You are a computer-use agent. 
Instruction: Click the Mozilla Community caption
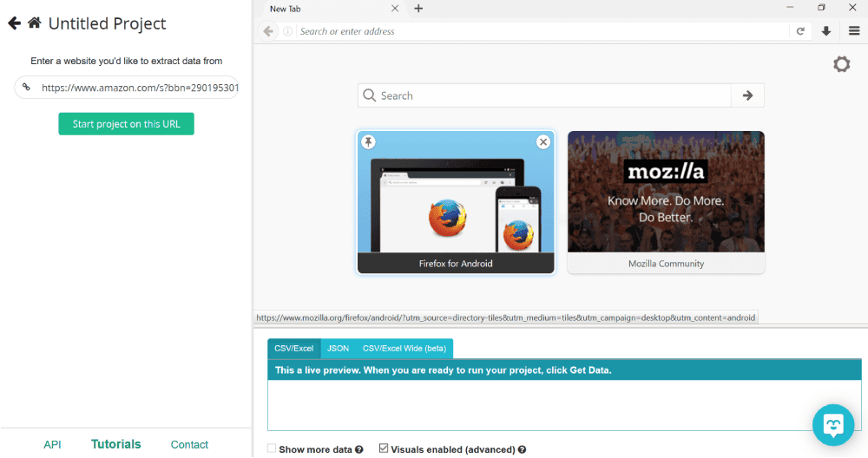[666, 264]
